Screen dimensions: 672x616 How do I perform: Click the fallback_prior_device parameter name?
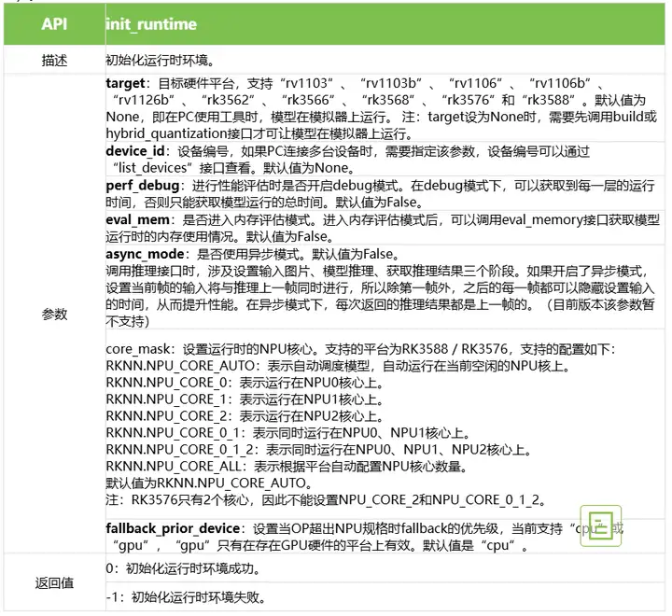pyautogui.click(x=173, y=528)
